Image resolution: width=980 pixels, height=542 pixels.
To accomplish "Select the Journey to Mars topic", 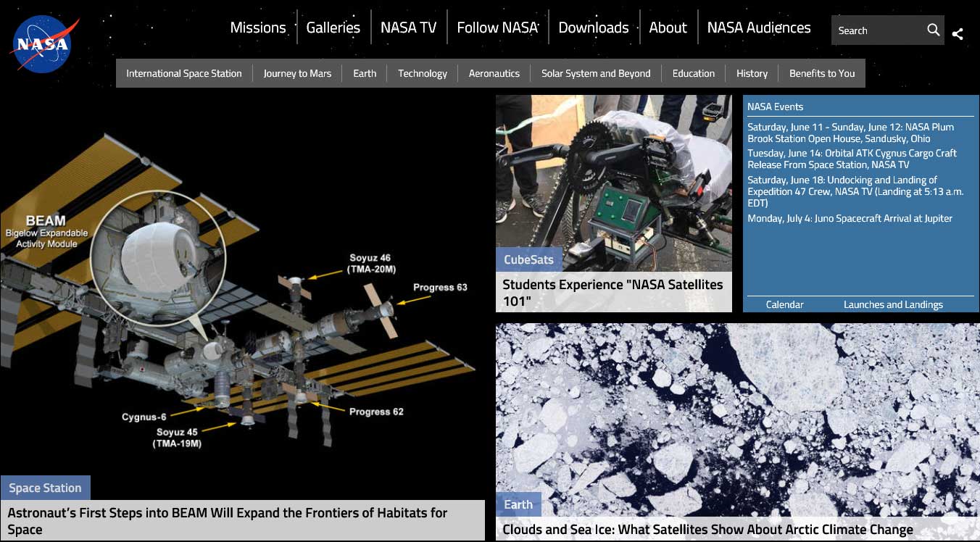I will coord(297,73).
